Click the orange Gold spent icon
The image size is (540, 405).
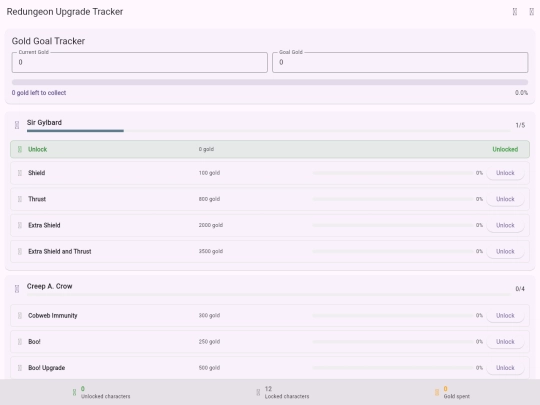click(437, 392)
